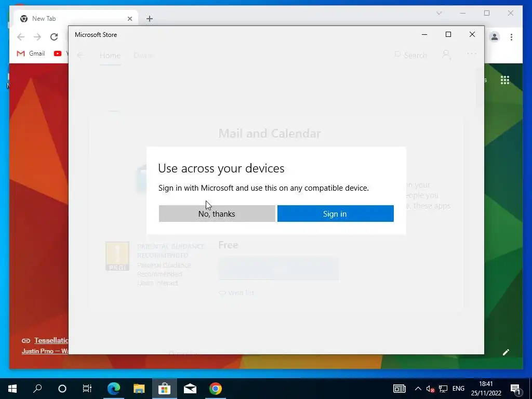Open Search in Microsoft Store
The height and width of the screenshot is (399, 532).
click(410, 55)
